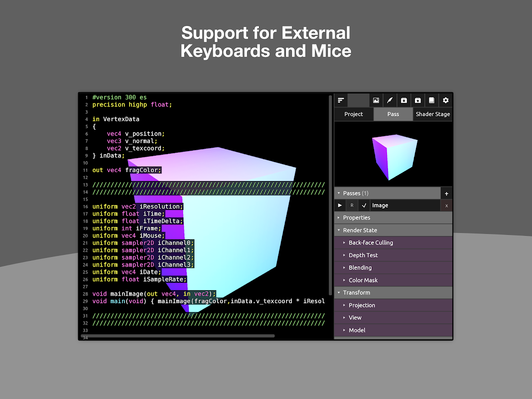Click 'uniform vec4 iMouse;' line

129,236
